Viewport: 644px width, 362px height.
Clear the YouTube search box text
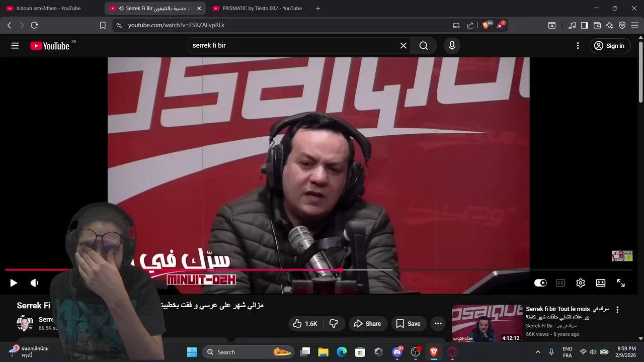pos(403,46)
